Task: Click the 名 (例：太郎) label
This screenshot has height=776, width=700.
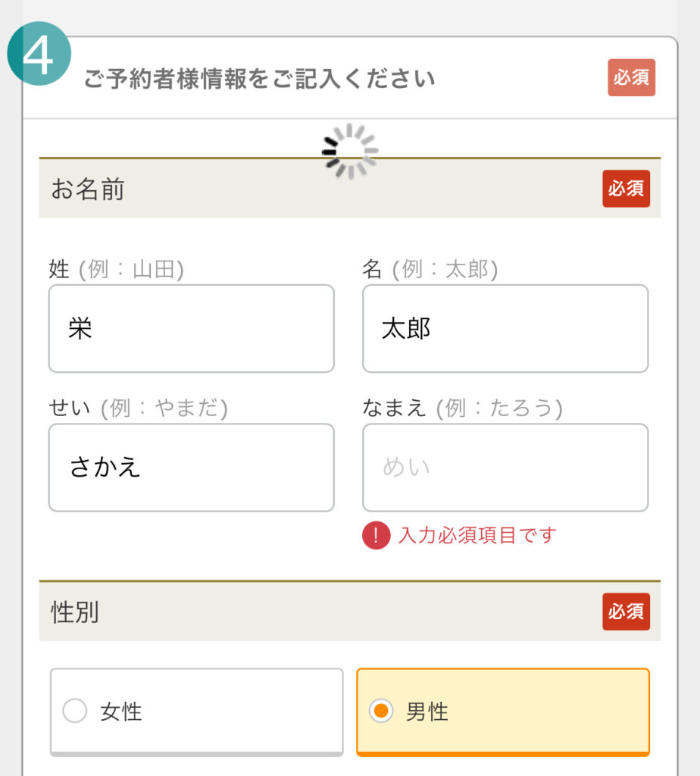Action: [430, 269]
